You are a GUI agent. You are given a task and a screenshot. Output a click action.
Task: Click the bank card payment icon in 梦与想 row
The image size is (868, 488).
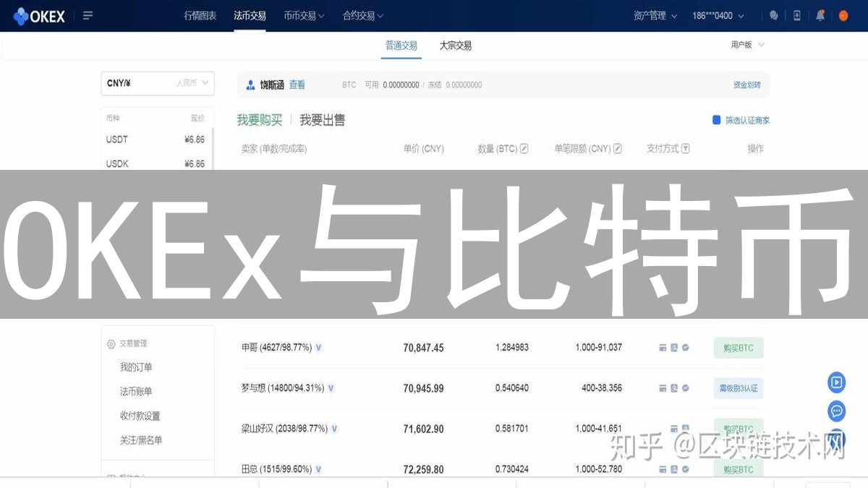[663, 388]
